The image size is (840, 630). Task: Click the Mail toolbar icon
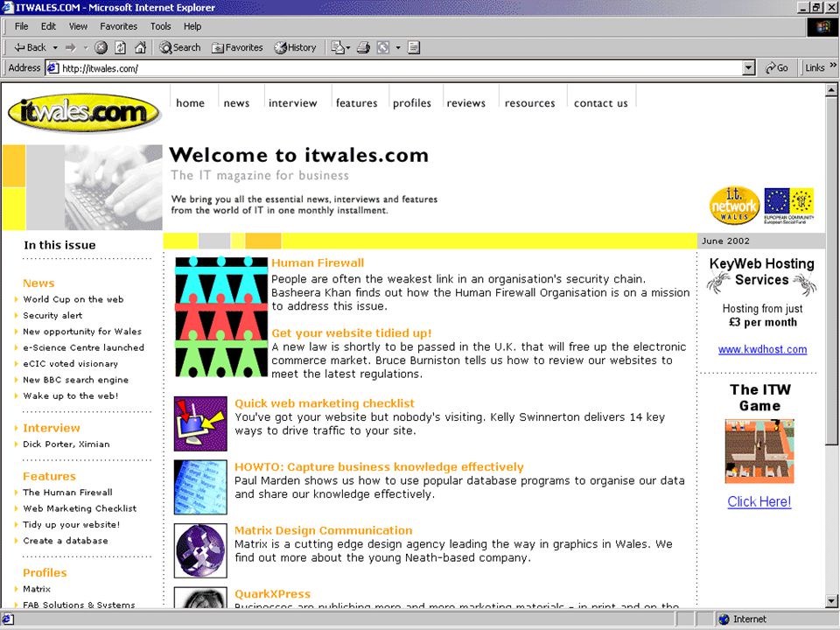[338, 47]
